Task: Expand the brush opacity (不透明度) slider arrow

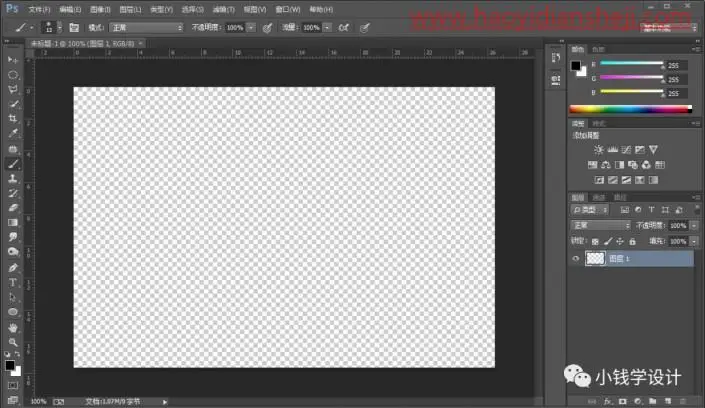Action: (251, 28)
